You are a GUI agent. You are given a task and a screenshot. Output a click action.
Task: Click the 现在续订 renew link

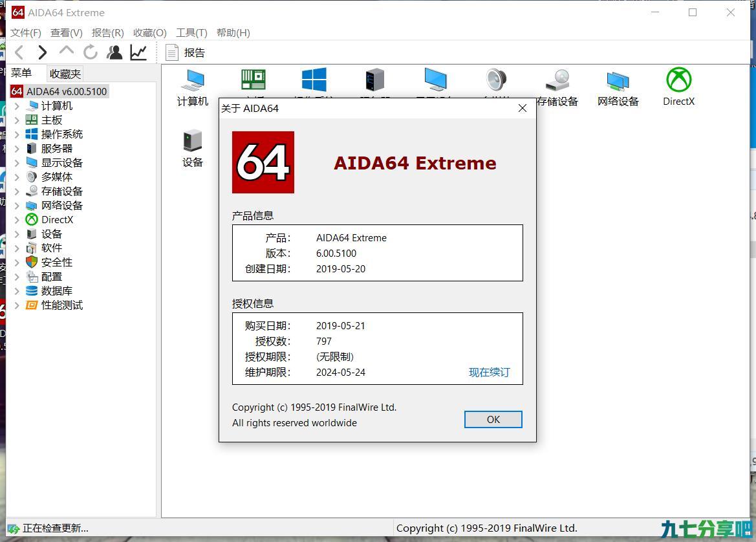click(x=490, y=373)
